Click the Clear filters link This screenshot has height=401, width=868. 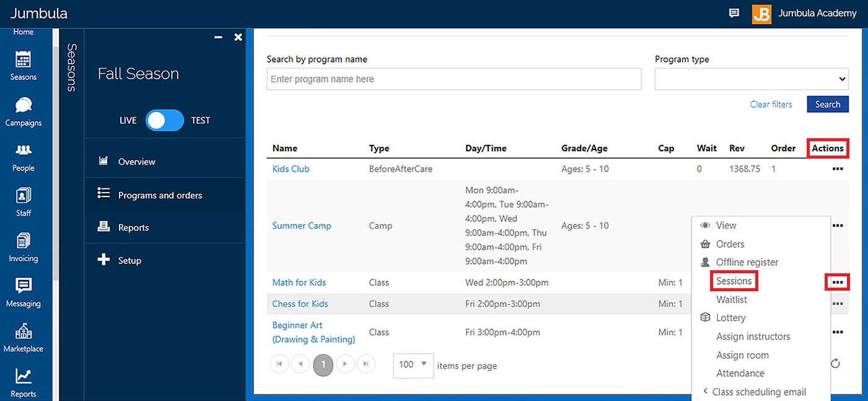tap(771, 104)
